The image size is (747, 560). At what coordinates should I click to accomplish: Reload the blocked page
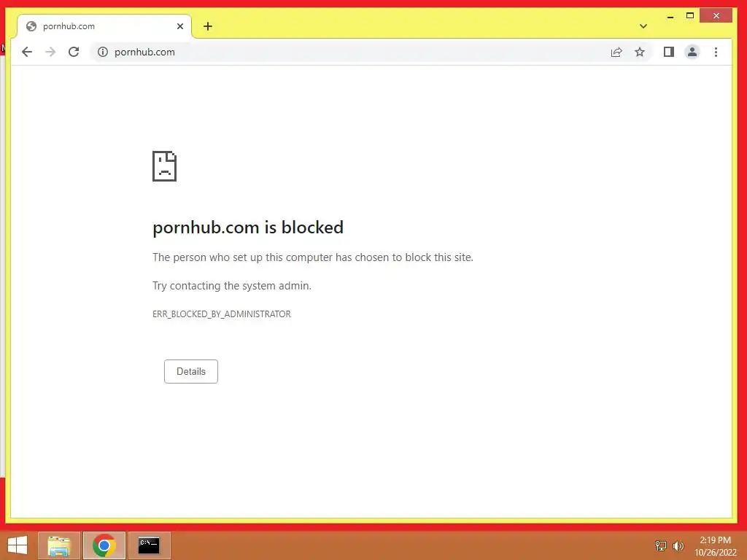tap(74, 52)
